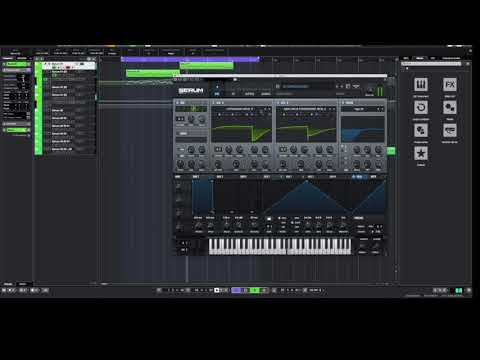Switch Serum to the FX tab

(x=233, y=94)
